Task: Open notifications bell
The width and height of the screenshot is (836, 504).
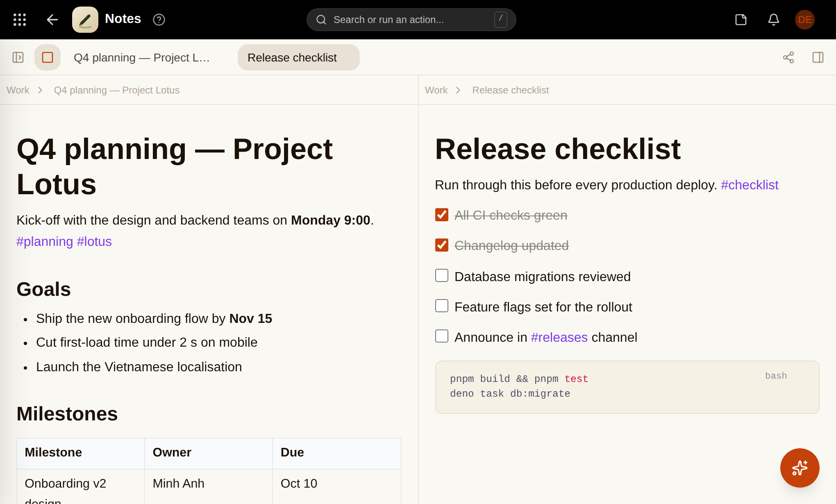Action: [774, 20]
